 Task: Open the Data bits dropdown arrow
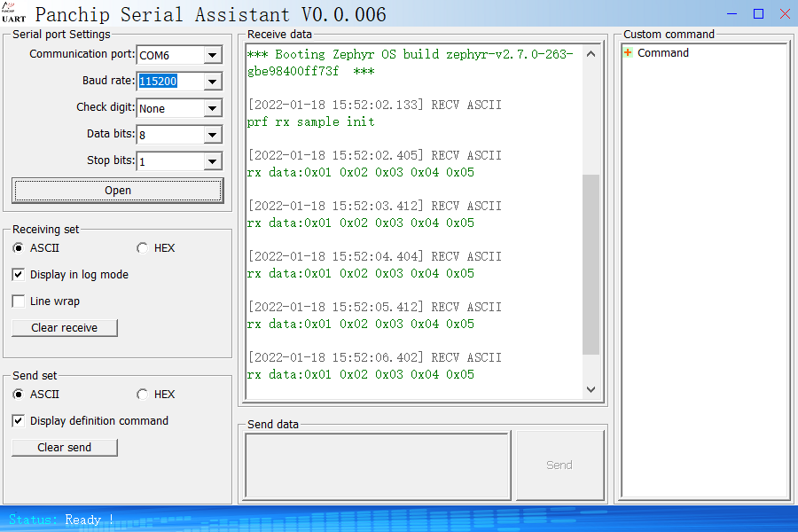[213, 135]
